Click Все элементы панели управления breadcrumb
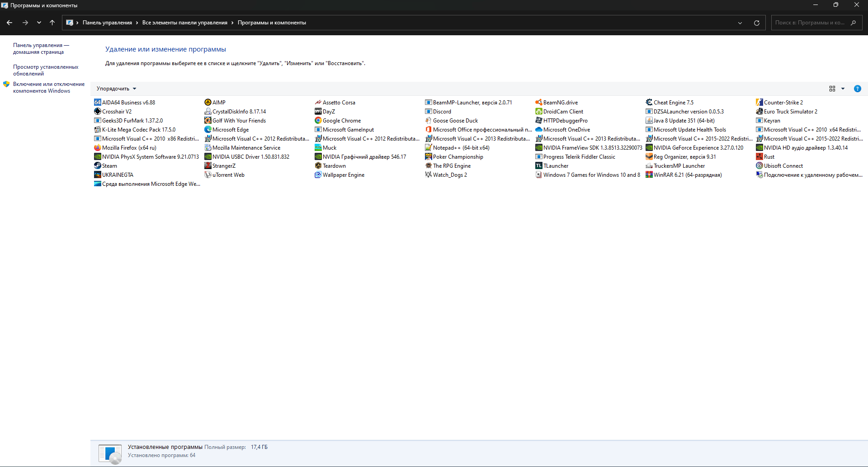Image resolution: width=868 pixels, height=467 pixels. point(185,23)
